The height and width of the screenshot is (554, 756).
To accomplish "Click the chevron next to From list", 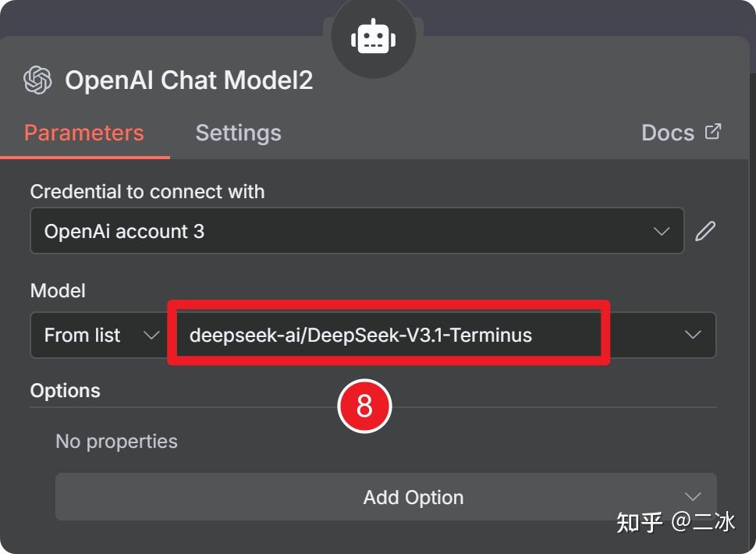I will coord(151,336).
